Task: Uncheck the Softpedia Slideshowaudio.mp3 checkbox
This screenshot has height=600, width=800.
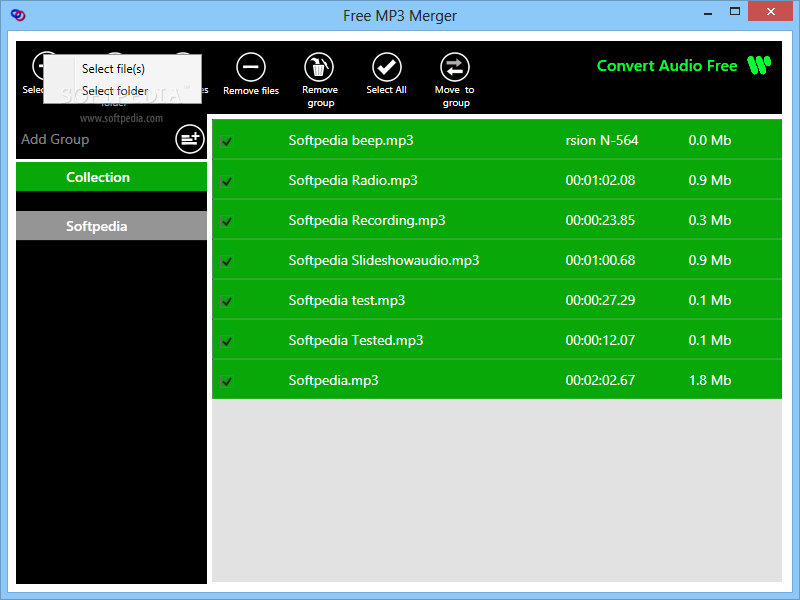Action: (x=227, y=261)
